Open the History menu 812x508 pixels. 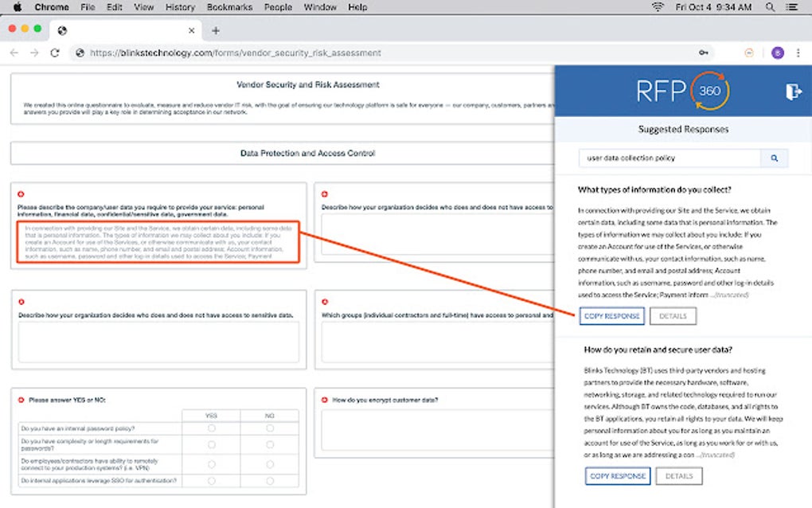179,7
